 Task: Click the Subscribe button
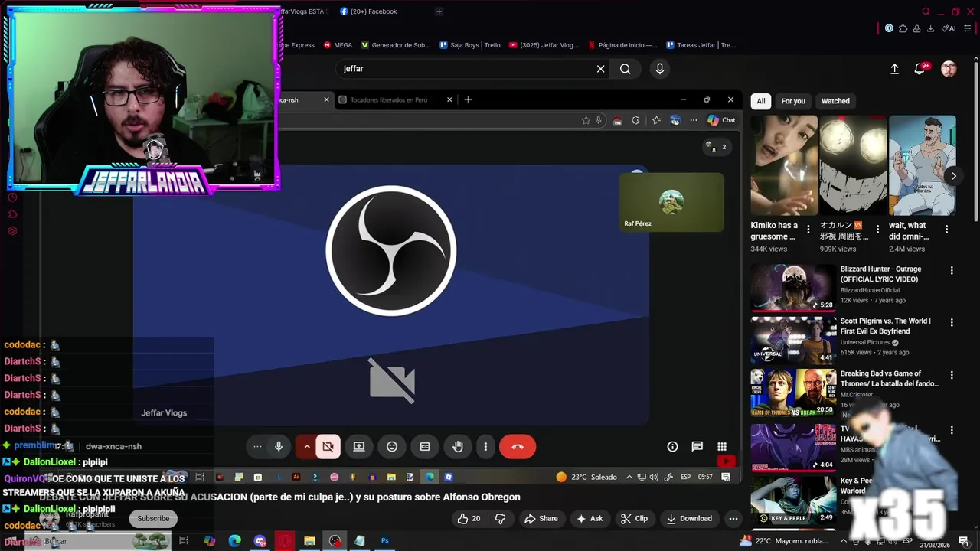pos(153,518)
